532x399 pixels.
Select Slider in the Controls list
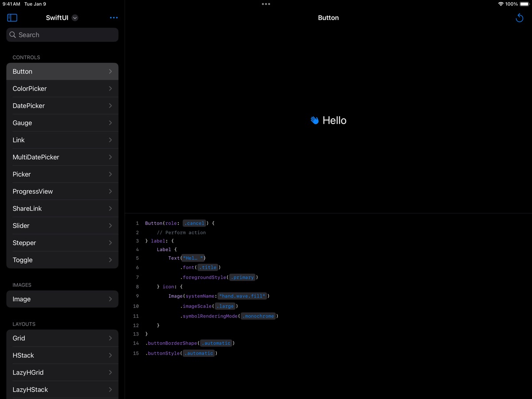(x=63, y=226)
